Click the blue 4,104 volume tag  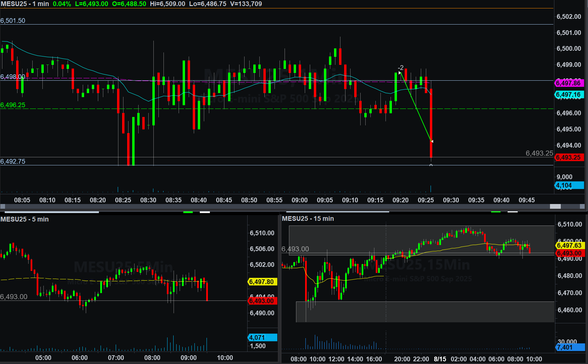pos(569,185)
